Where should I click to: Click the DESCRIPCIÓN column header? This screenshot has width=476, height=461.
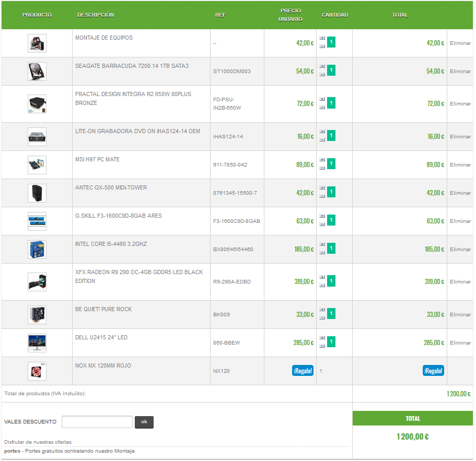(x=96, y=15)
